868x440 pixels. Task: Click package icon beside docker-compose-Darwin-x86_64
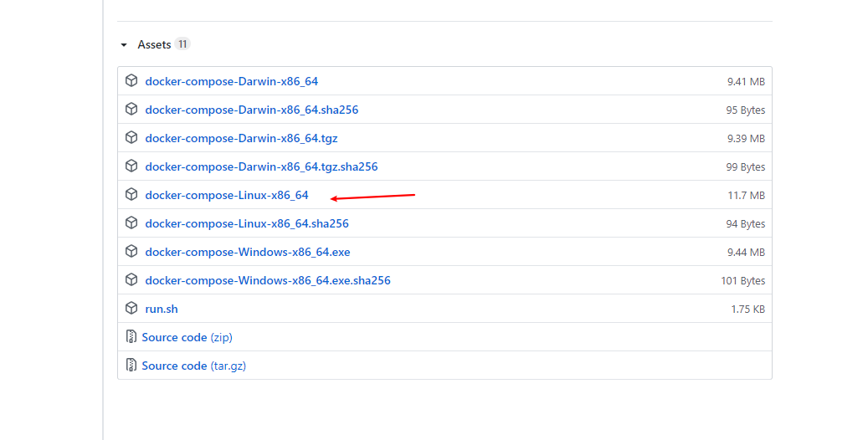131,81
